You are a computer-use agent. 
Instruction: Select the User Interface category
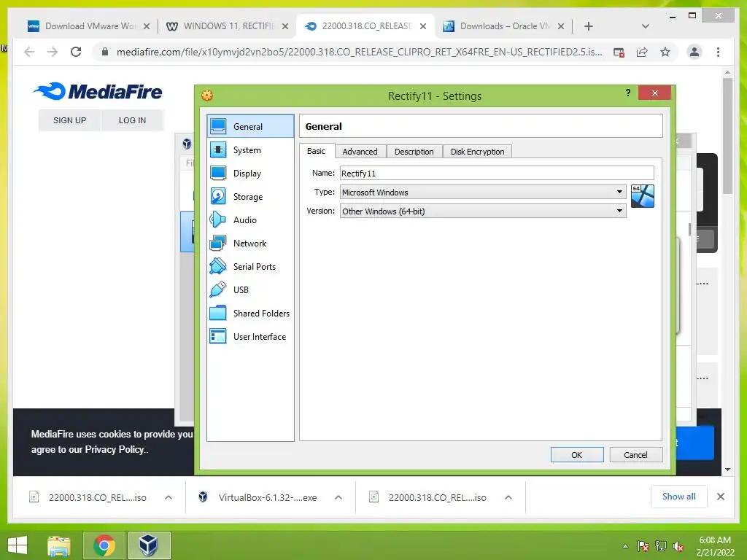250,337
